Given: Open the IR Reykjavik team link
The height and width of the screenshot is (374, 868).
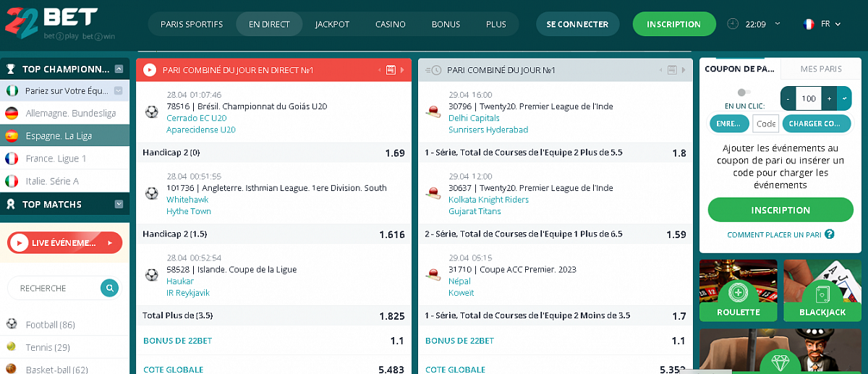Looking at the screenshot, I should point(188,293).
